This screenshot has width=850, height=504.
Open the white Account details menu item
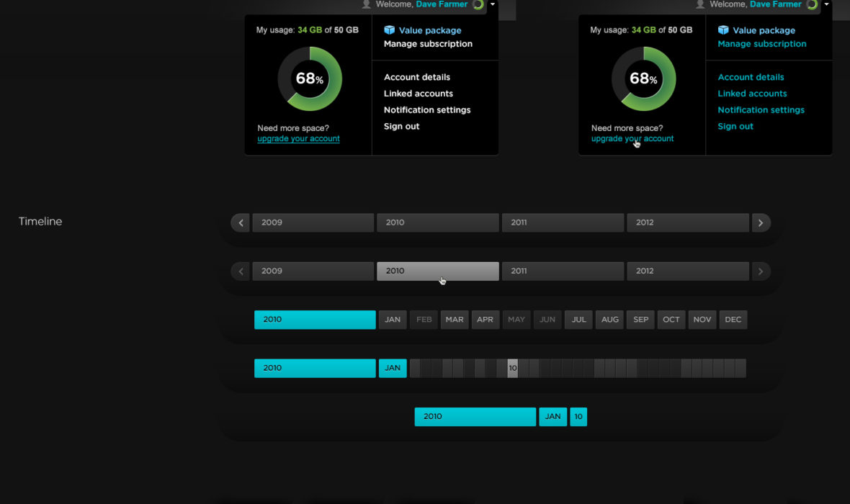tap(416, 77)
